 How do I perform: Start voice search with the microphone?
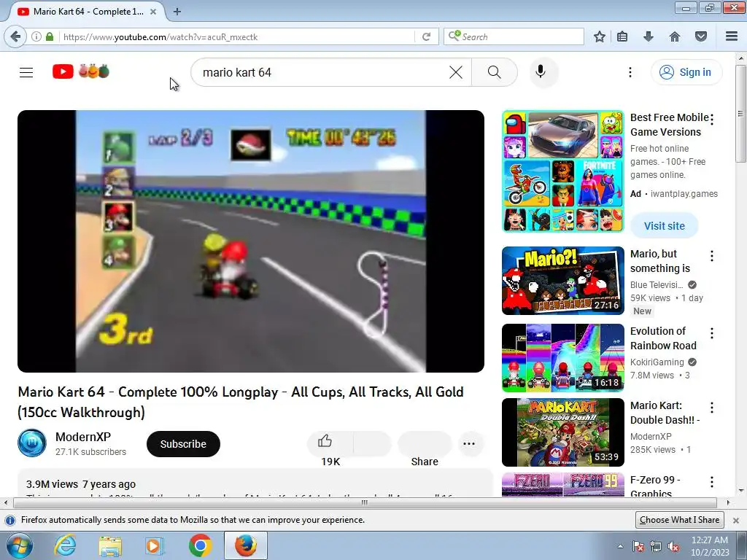pos(541,72)
